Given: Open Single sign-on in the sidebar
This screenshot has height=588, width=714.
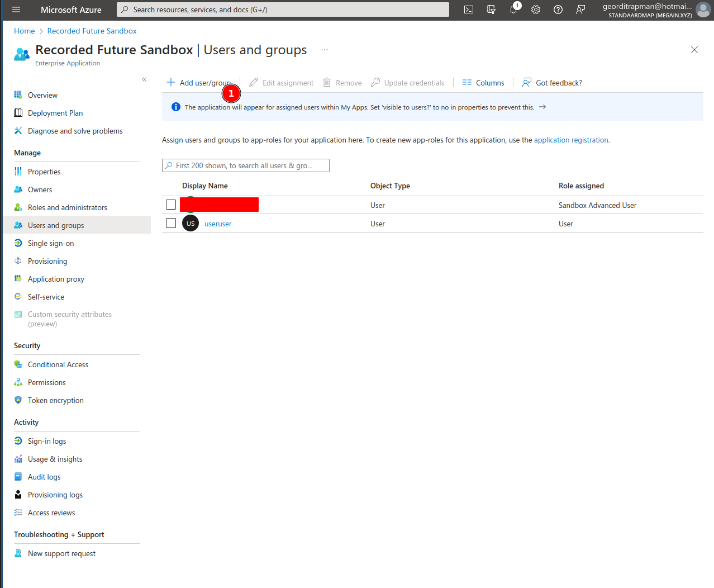Looking at the screenshot, I should (x=51, y=243).
